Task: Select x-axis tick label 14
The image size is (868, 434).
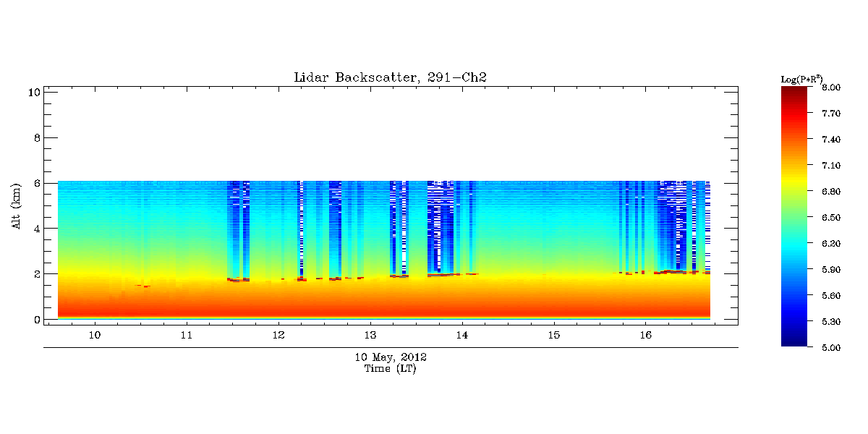Action: pyautogui.click(x=462, y=336)
